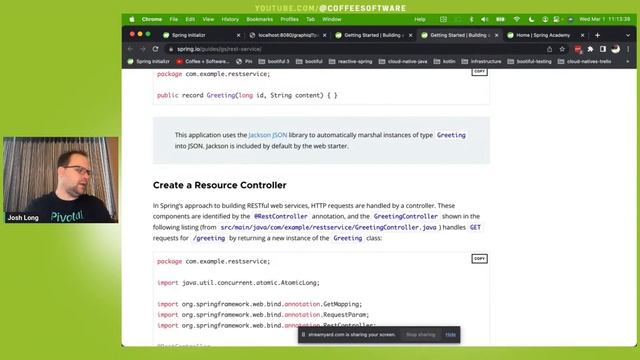Open the infrastructure bookmark folder
Image resolution: width=640 pixels, height=360 pixels.
pyautogui.click(x=482, y=62)
